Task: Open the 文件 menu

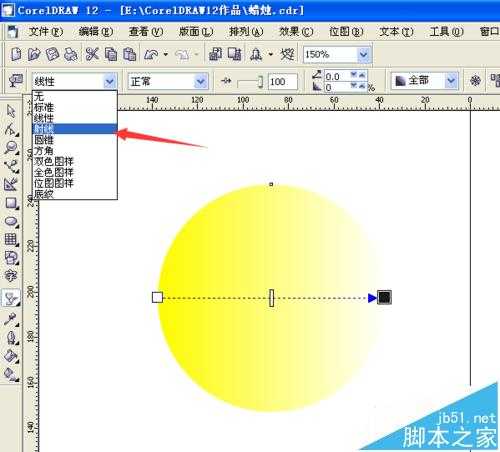Action: click(45, 32)
